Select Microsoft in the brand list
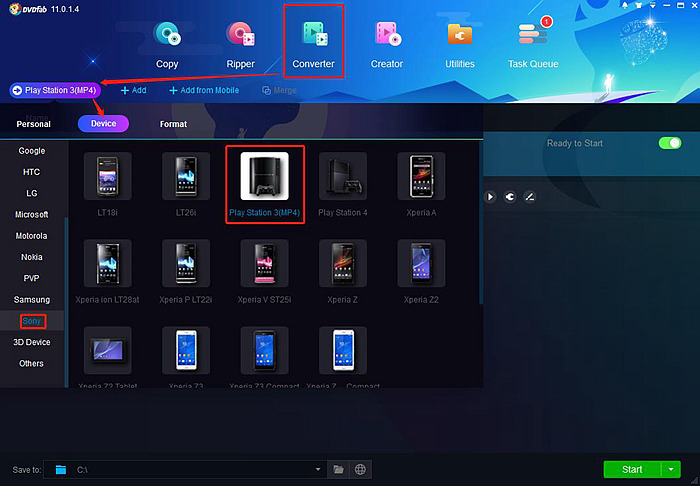Screen dimensions: 700x486 pos(32,215)
